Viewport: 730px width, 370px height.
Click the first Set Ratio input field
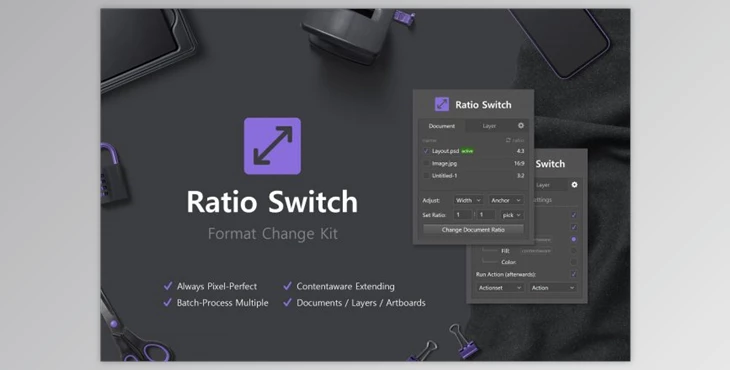click(x=463, y=215)
